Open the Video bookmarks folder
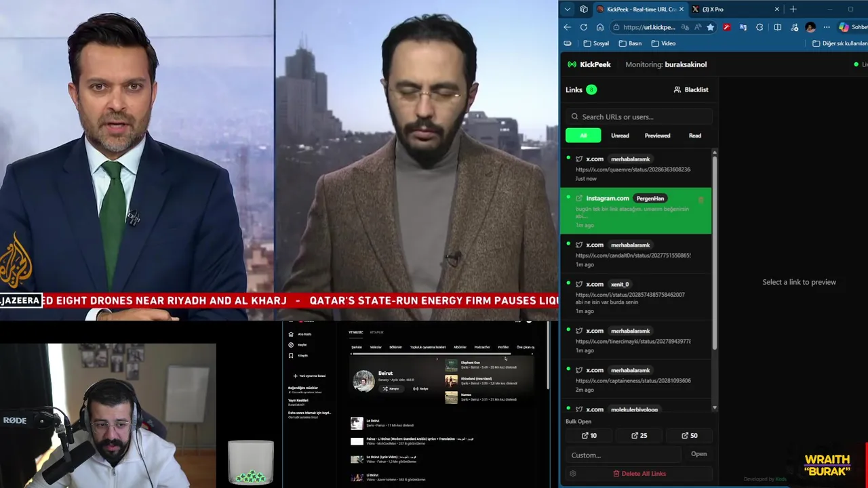The height and width of the screenshot is (488, 868). coord(663,43)
